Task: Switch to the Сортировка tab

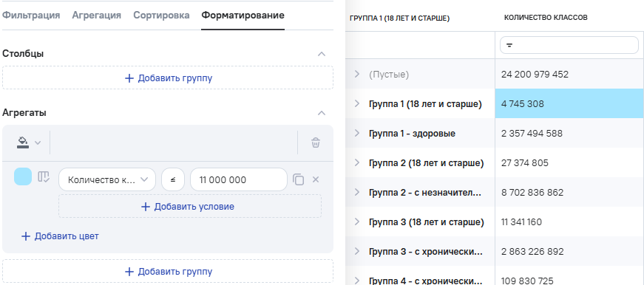Action: pyautogui.click(x=161, y=16)
